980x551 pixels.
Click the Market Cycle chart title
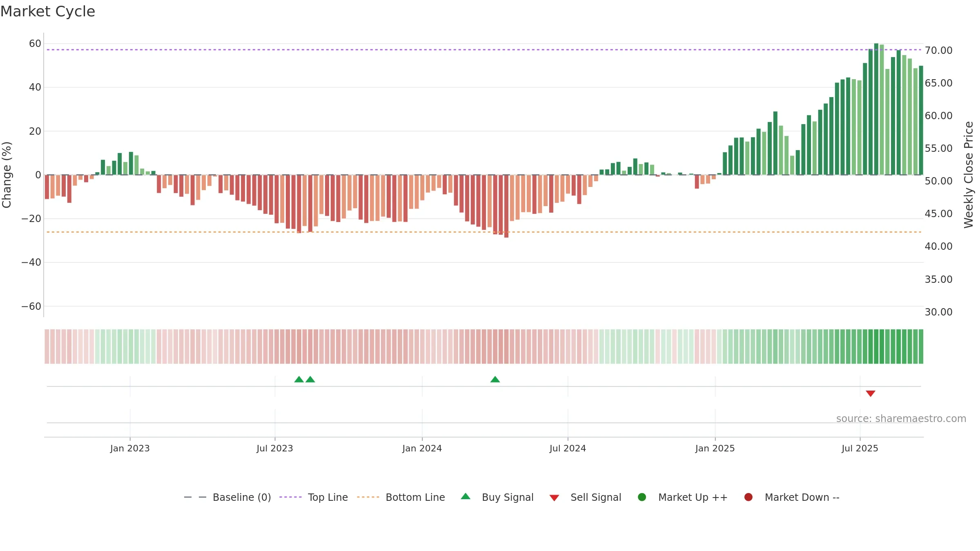(x=48, y=11)
